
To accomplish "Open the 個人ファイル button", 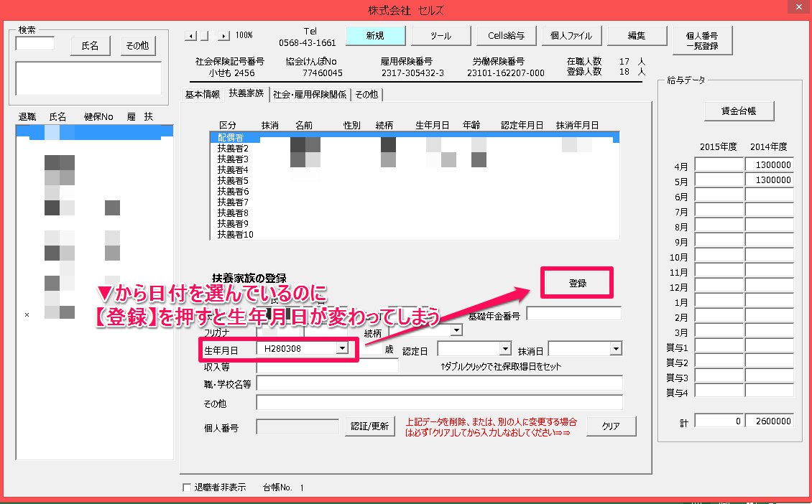I will coord(571,36).
